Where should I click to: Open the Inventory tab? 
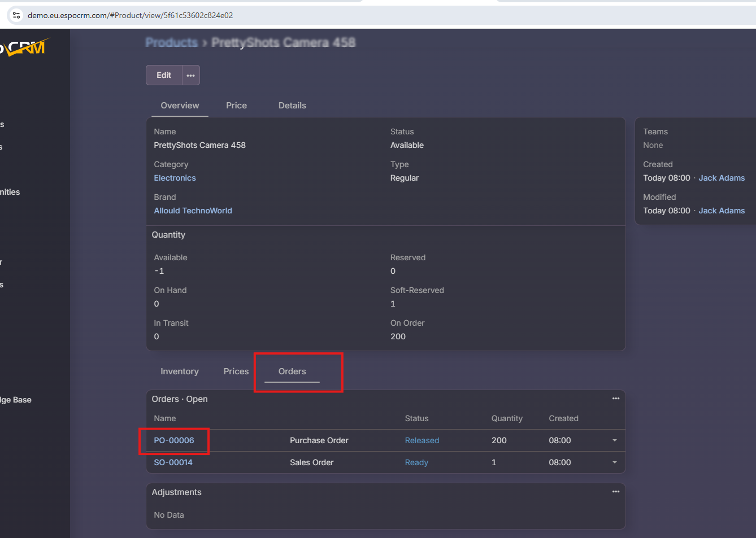180,371
